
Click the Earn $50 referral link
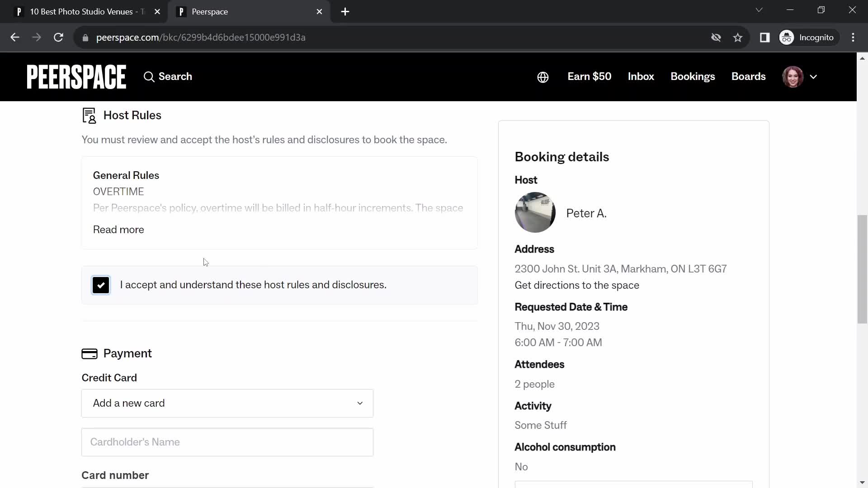[589, 76]
